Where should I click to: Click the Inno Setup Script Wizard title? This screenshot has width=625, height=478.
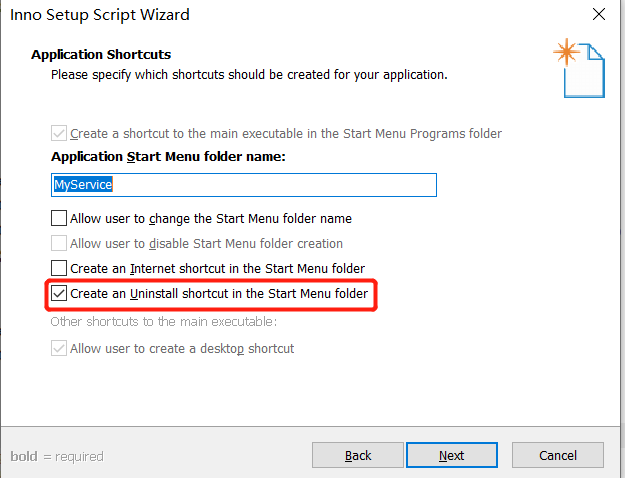coord(100,15)
